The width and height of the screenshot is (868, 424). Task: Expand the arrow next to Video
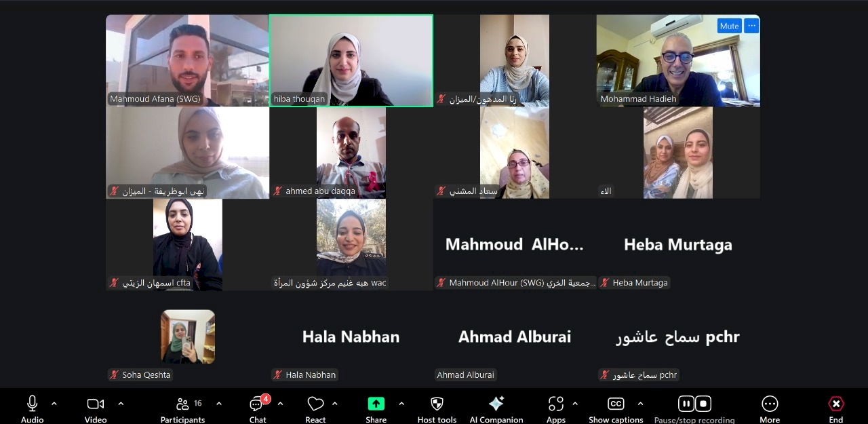121,404
